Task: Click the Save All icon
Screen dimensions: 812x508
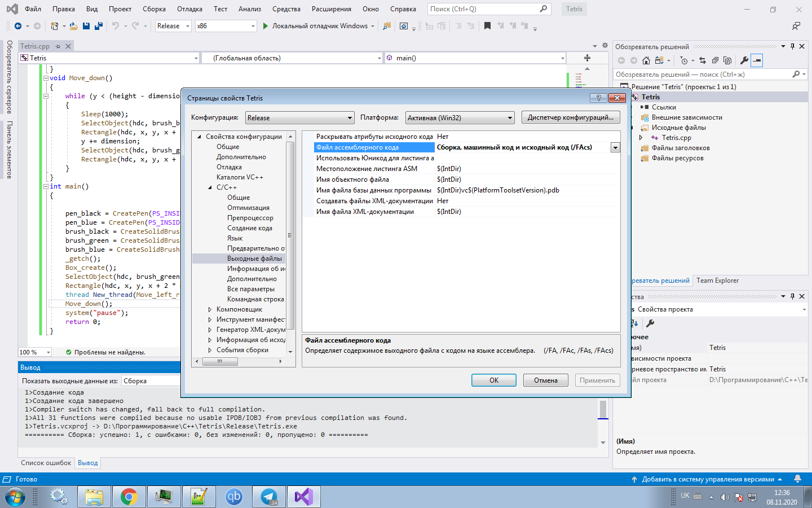Action: pos(99,26)
